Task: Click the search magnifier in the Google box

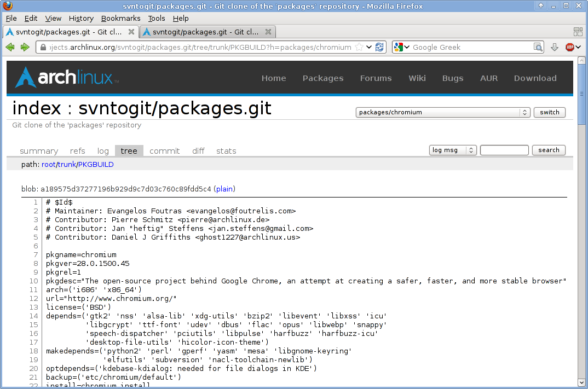Action: tap(538, 47)
